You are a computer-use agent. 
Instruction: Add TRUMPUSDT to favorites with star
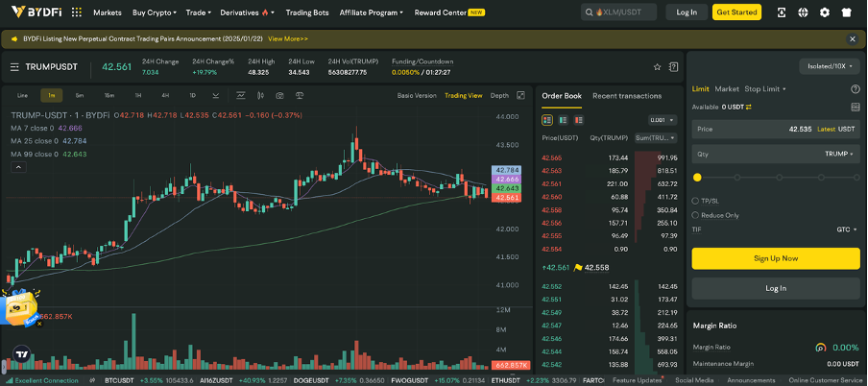tap(657, 67)
